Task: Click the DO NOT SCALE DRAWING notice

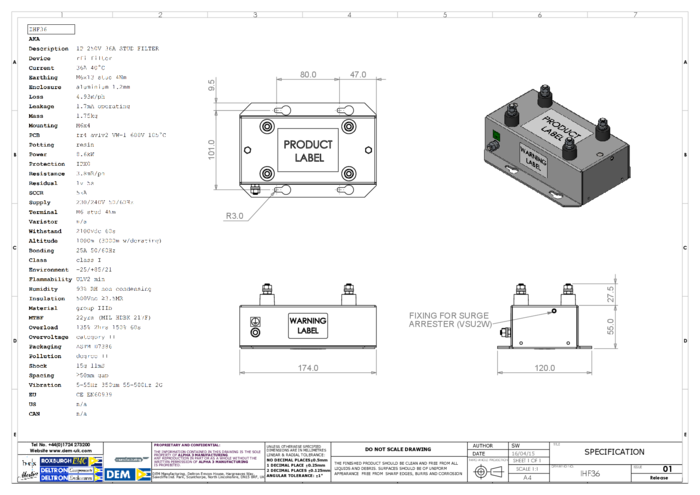Action: (x=398, y=449)
